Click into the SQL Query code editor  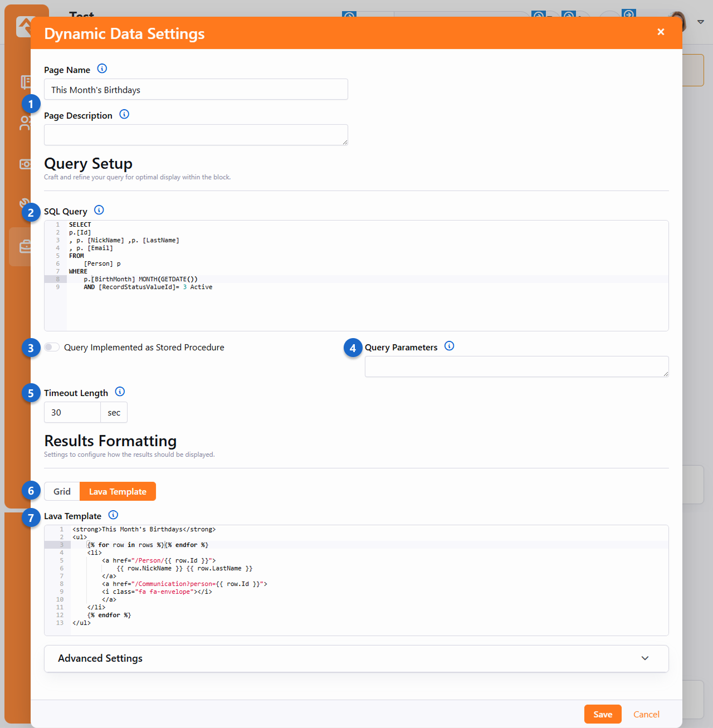356,306
